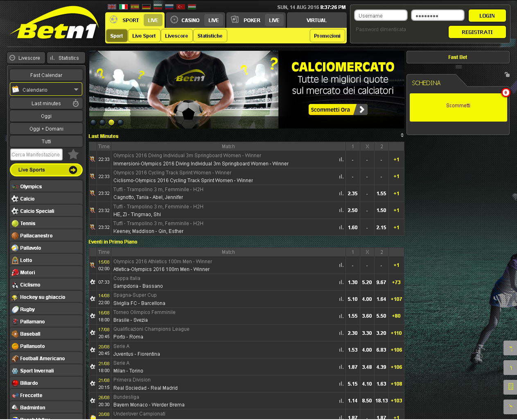Expand +110 more bets for Porto - Roma
The width and height of the screenshot is (517, 420).
(x=396, y=333)
